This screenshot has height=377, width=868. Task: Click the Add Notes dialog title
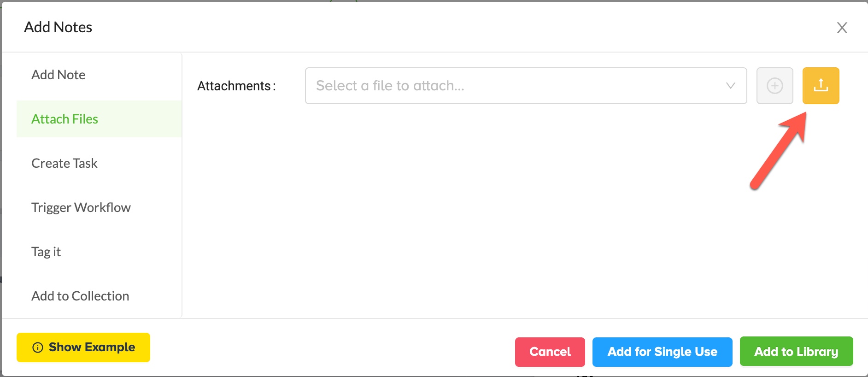point(58,27)
